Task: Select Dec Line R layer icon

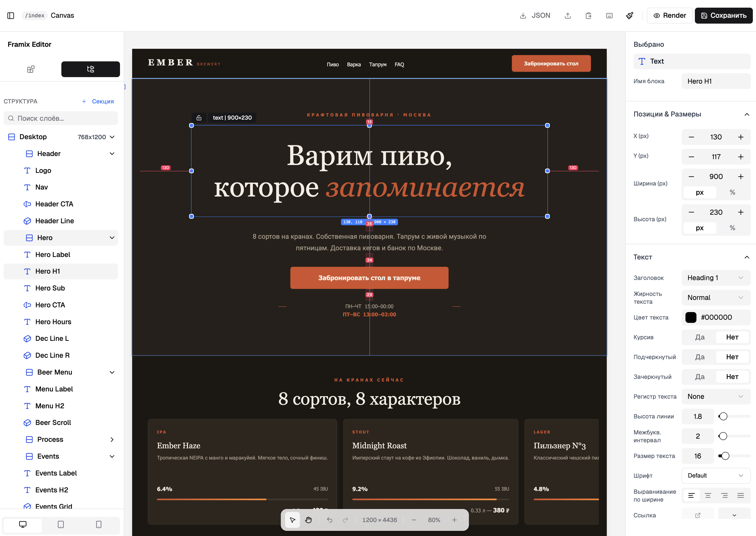Action: (27, 355)
